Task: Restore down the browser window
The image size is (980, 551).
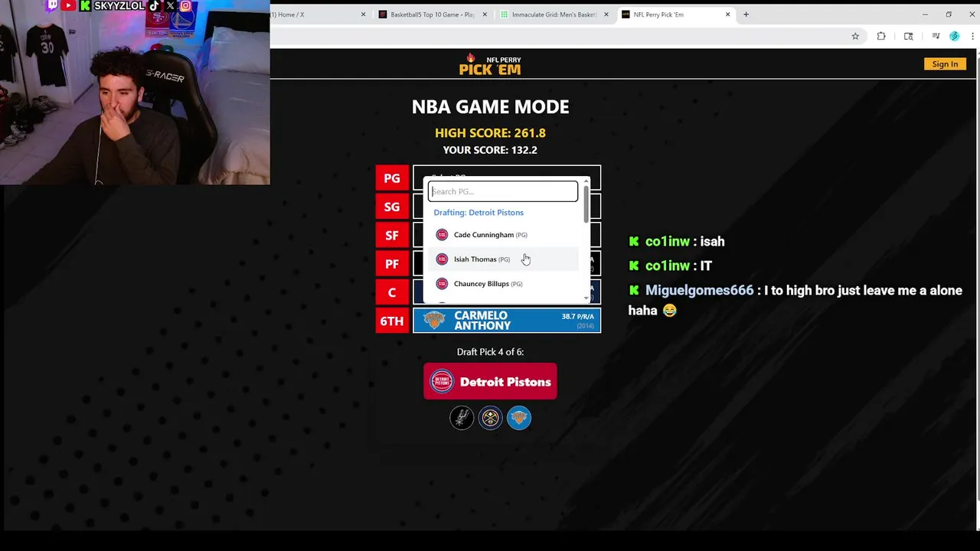Action: point(949,15)
